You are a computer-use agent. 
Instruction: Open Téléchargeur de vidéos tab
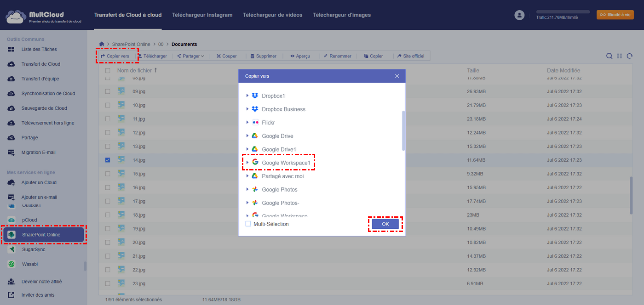click(273, 15)
